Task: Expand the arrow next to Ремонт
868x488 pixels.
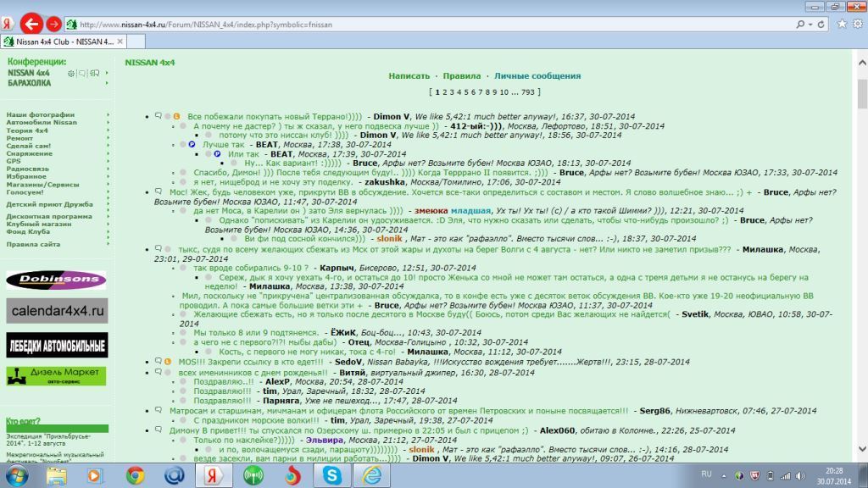Action: coord(108,138)
